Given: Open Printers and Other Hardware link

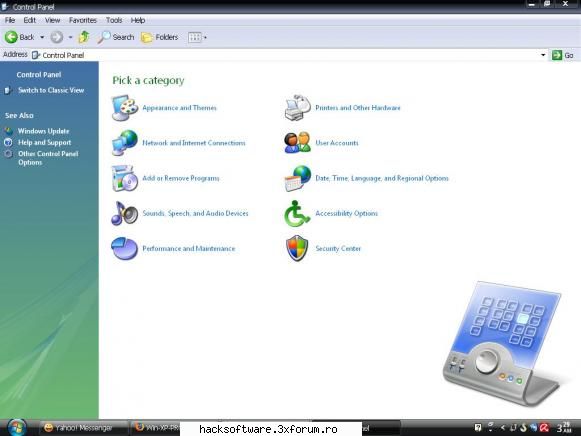Looking at the screenshot, I should 358,108.
